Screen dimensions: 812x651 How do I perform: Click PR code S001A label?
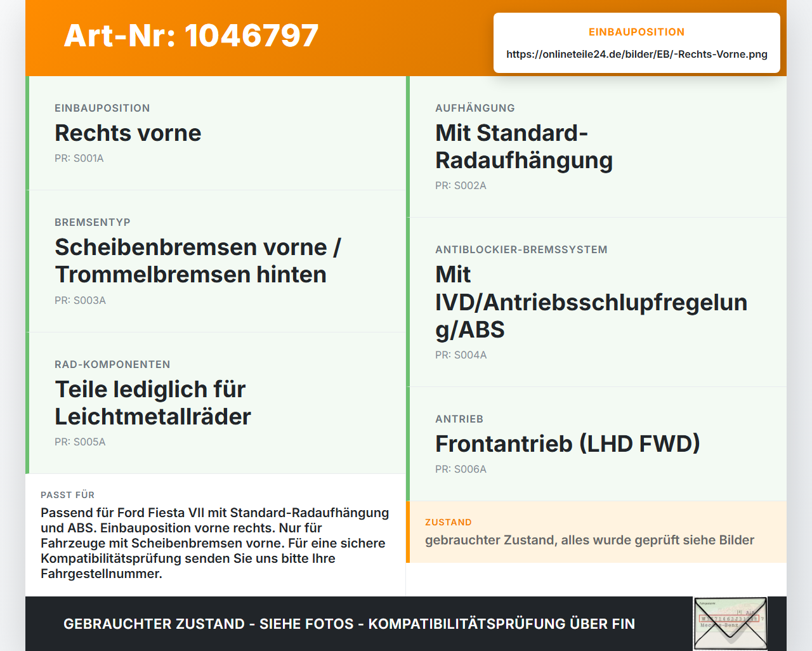pyautogui.click(x=79, y=159)
